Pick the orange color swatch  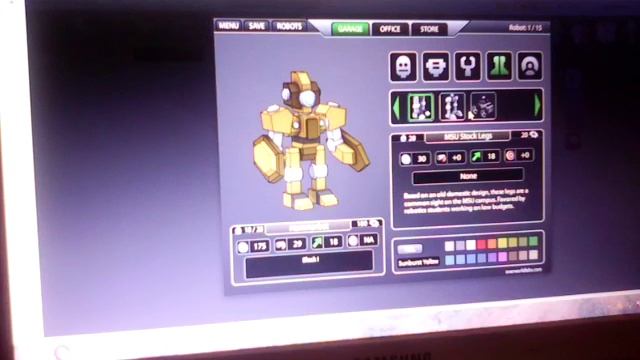click(492, 244)
